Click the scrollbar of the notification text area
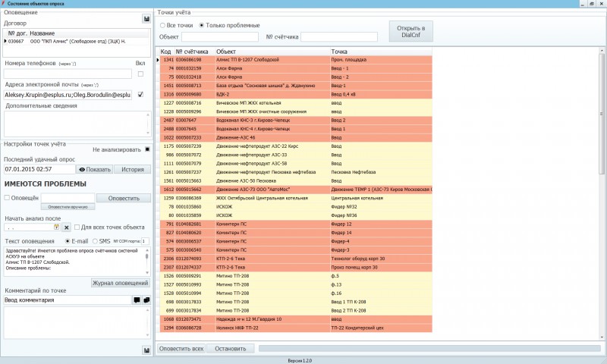Screen dimensions: 607x364 click(147, 262)
